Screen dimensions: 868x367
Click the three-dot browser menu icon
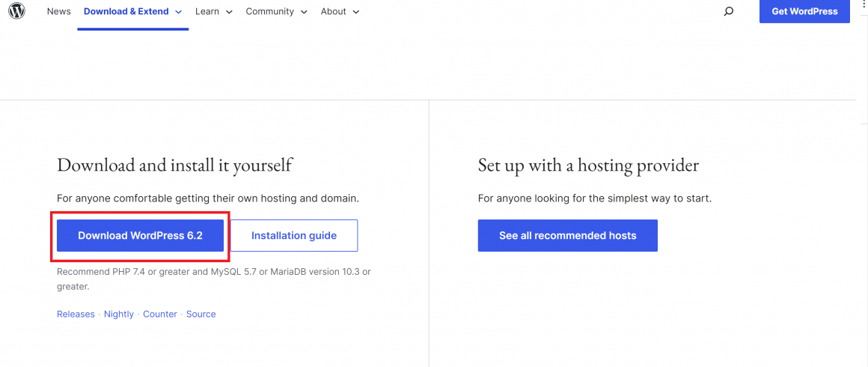(x=864, y=3)
